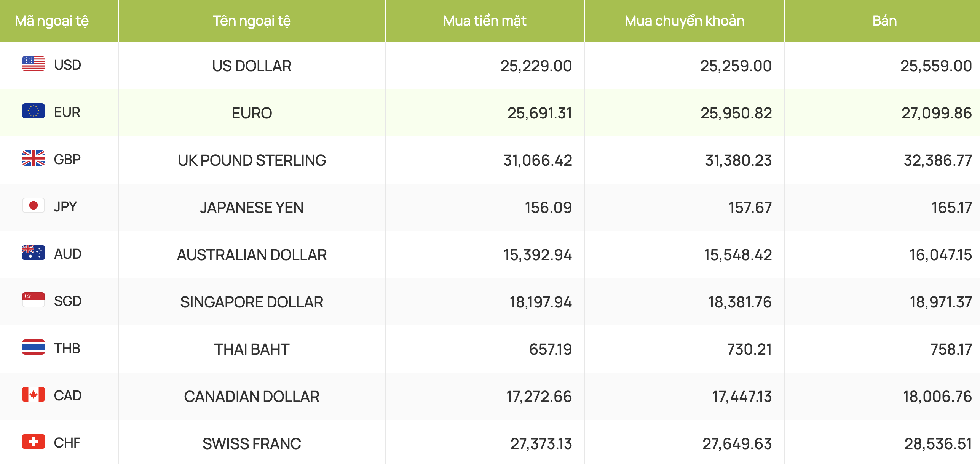Click the European Union flag icon
980x464 pixels.
pos(34,111)
